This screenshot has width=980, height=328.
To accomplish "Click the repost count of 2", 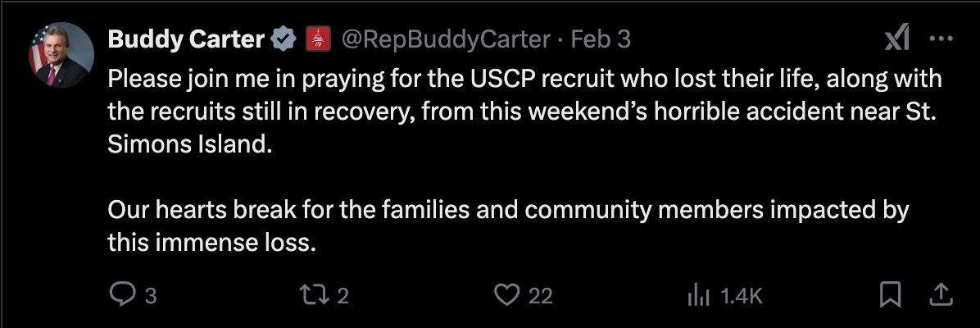I will click(343, 295).
